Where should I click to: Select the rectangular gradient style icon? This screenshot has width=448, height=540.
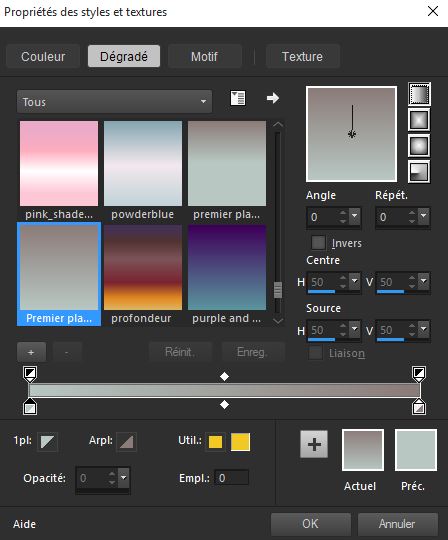click(419, 120)
